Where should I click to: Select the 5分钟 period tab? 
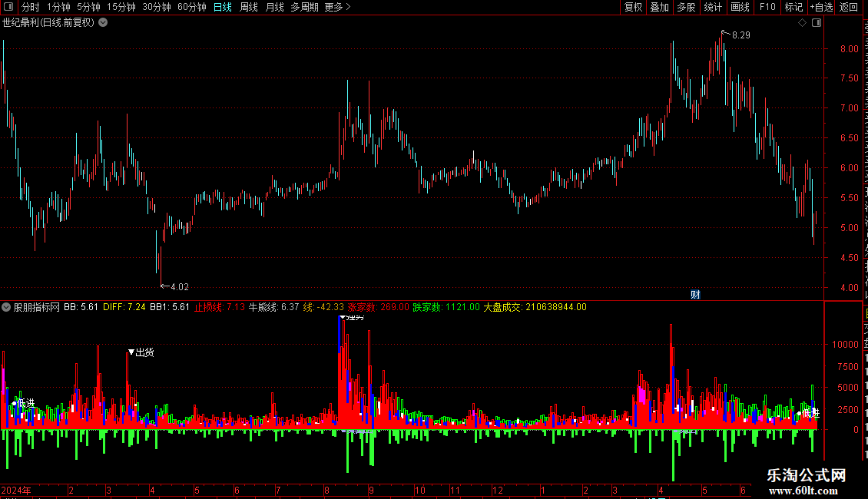click(x=88, y=7)
